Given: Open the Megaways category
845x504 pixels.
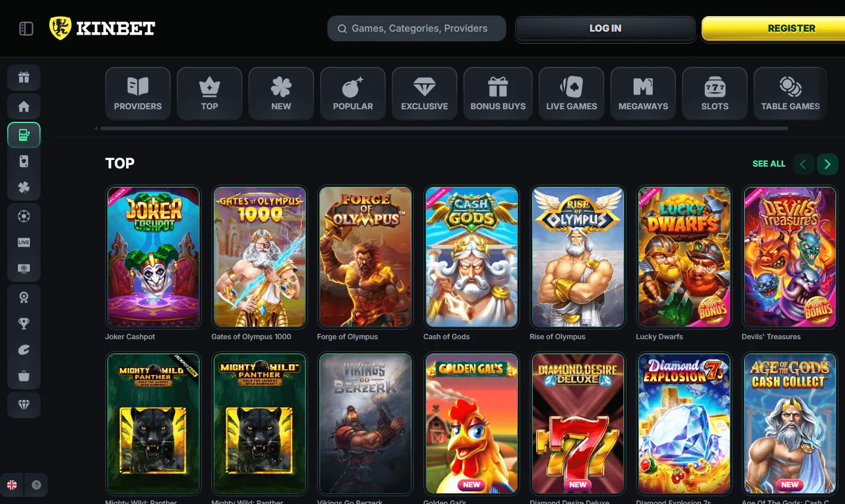Looking at the screenshot, I should [643, 94].
